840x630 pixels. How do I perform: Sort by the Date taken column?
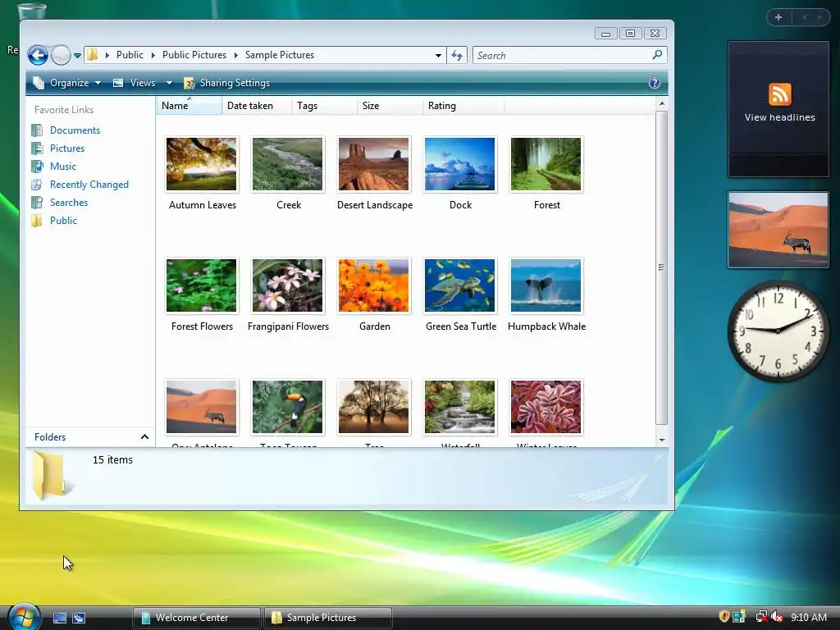click(257, 106)
